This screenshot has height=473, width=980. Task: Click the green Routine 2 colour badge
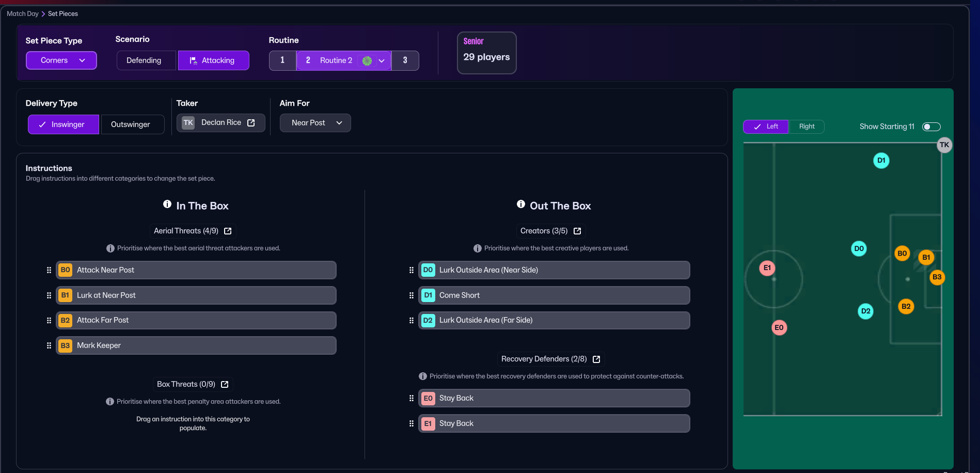click(367, 61)
